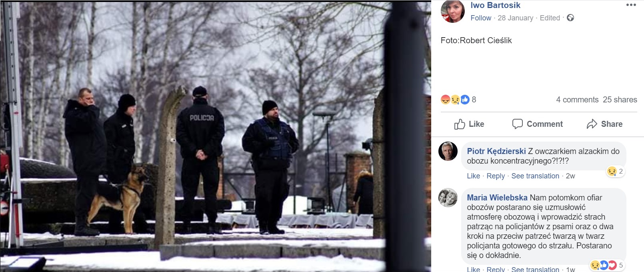Click the thumbs-up Like icon
The width and height of the screenshot is (644, 272).
[x=460, y=124]
